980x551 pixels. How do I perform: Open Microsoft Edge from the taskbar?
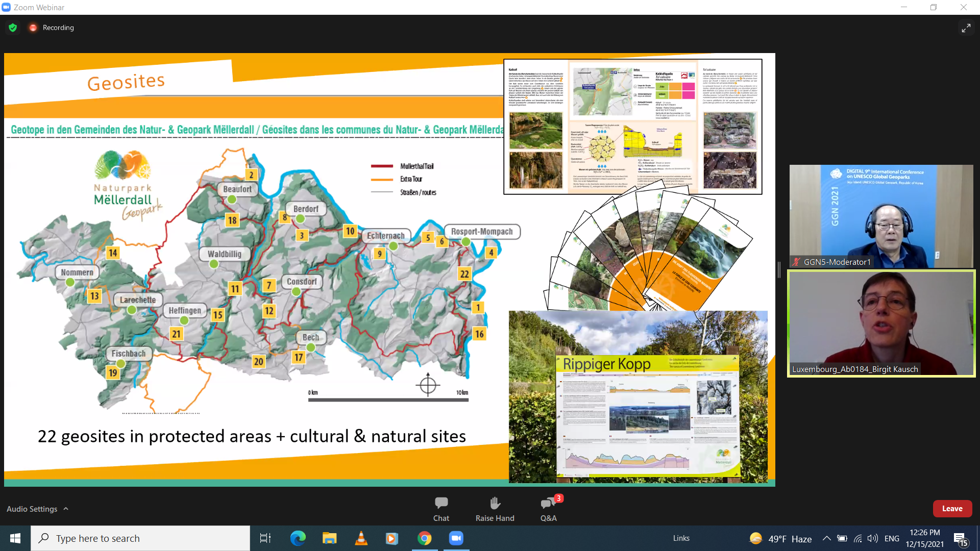[298, 538]
